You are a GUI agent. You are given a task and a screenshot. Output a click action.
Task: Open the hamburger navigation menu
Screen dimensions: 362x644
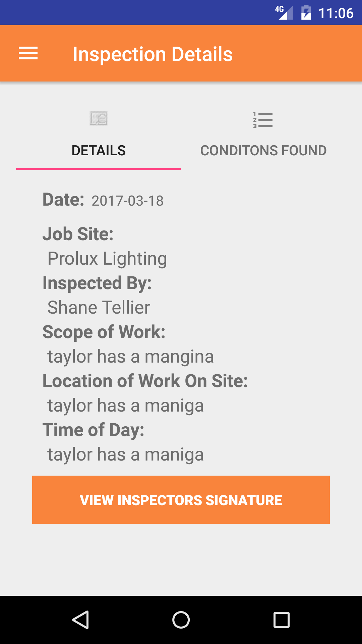tap(28, 54)
